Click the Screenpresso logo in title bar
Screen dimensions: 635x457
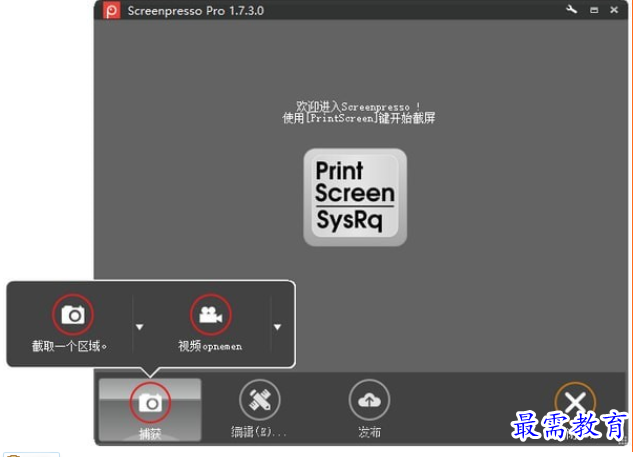click(111, 10)
